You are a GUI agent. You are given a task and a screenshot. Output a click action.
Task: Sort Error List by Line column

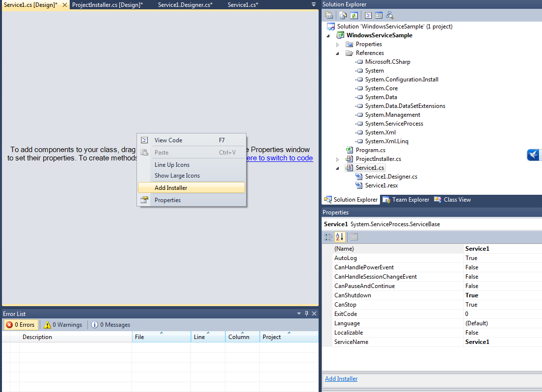(208, 337)
